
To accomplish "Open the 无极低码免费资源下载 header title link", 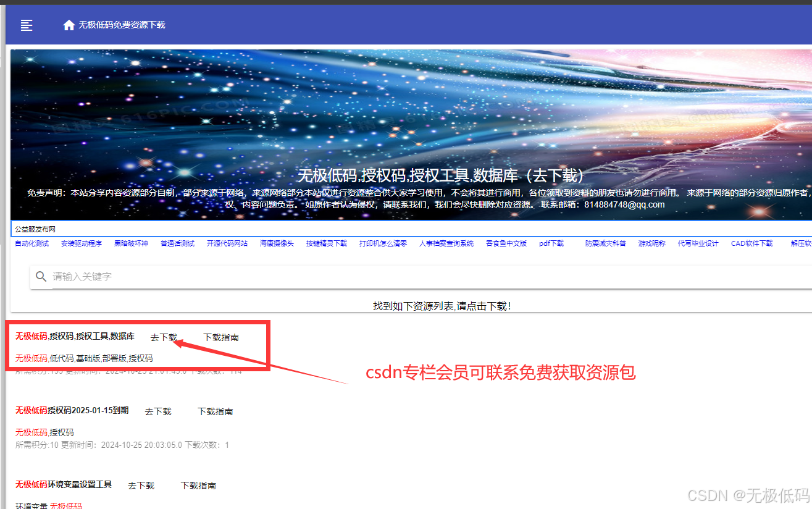I will point(122,25).
